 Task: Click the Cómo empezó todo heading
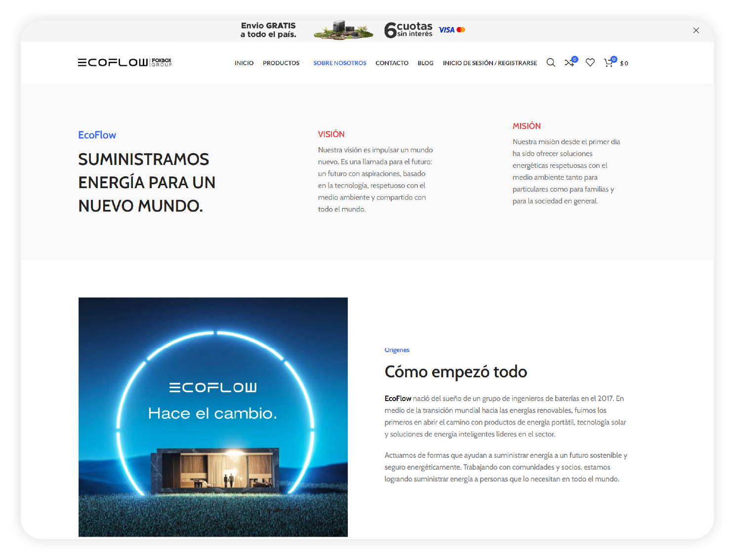[455, 372]
